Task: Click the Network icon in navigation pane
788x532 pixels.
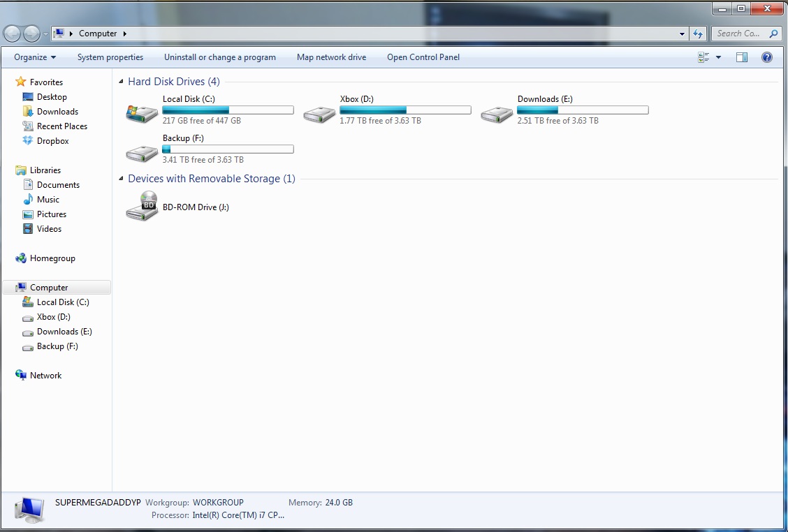Action: [20, 376]
